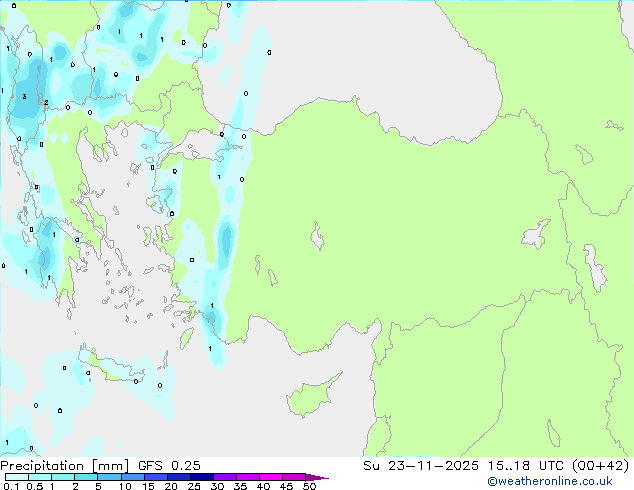Select the 10–15 mm legend color swatch

click(132, 477)
